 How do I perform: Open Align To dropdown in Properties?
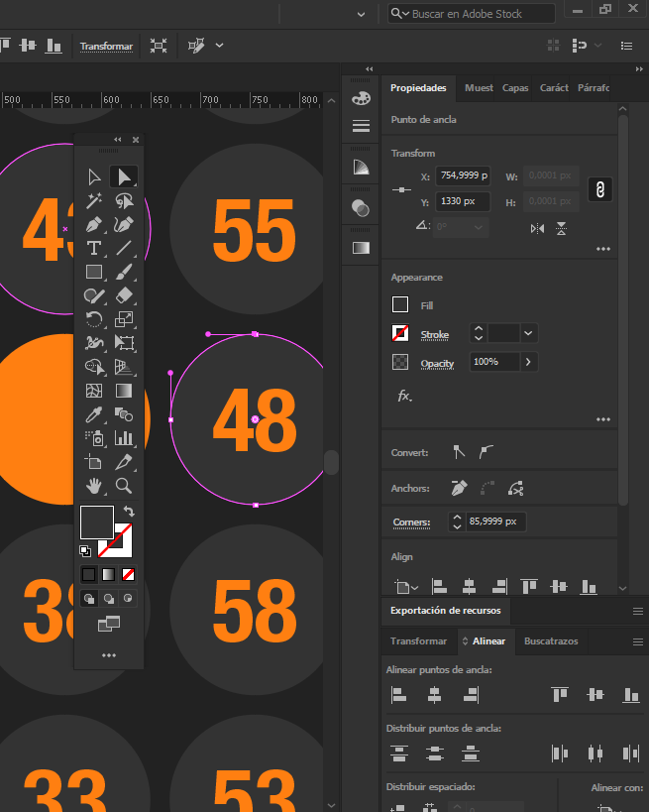click(x=406, y=587)
